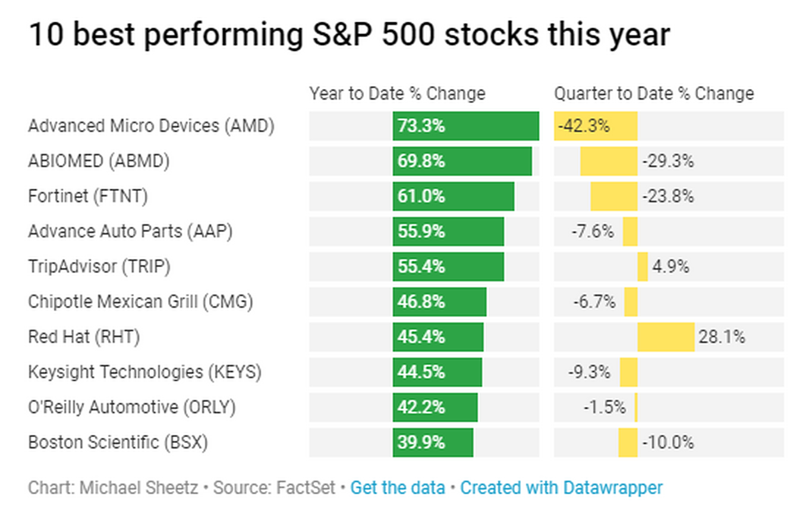Click the 'TripAdvisor (TRIP)' row label
This screenshot has height=532, width=790.
pos(99,266)
